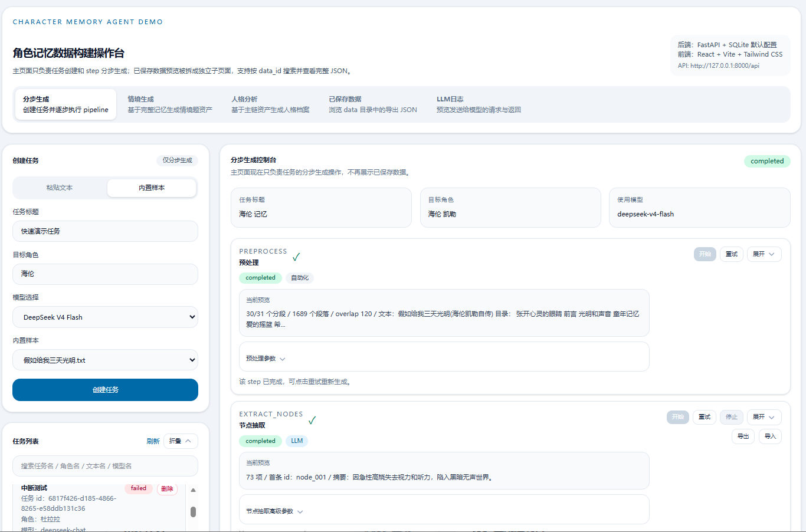
Task: Click the 目标角色 input field
Action: (105, 274)
